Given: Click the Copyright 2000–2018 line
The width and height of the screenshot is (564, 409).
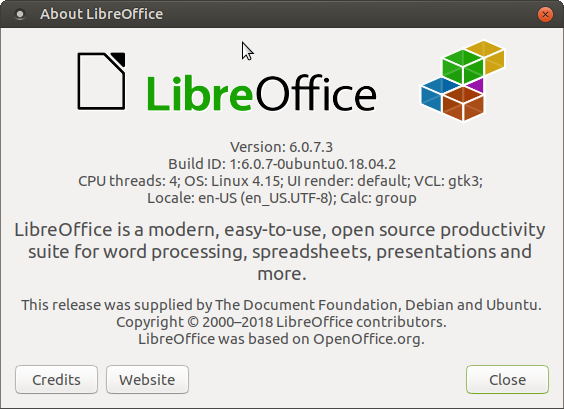Looking at the screenshot, I should [x=281, y=322].
